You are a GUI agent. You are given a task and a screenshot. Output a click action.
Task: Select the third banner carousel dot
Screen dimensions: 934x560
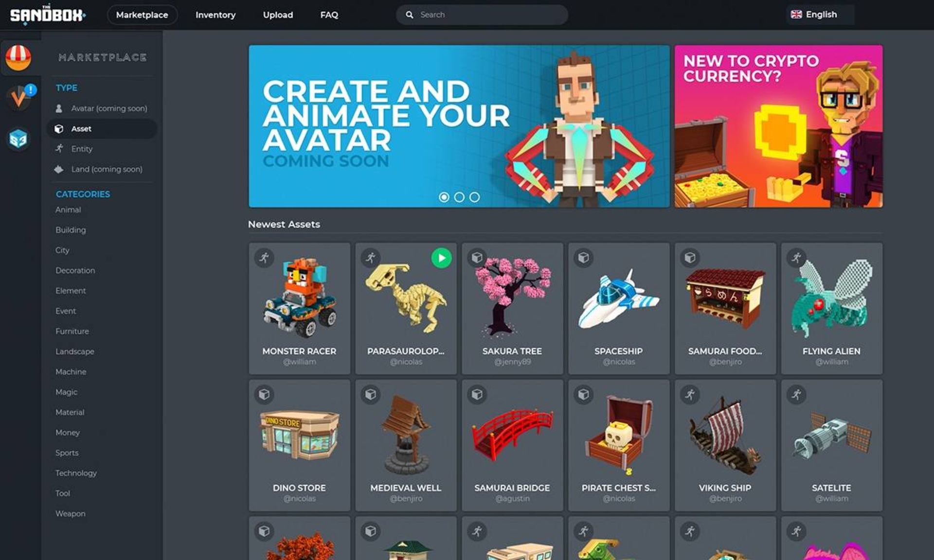474,197
